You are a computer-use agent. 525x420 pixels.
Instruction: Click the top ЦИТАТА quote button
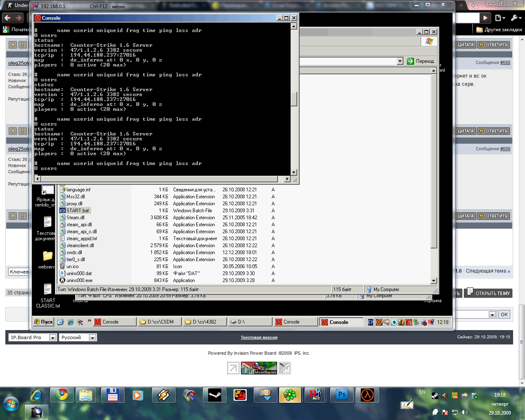465,45
